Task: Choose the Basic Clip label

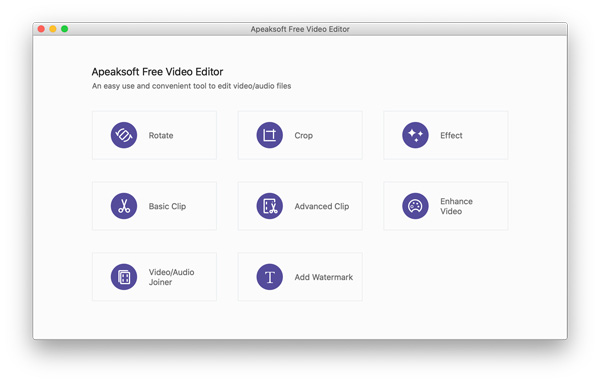Action: (167, 206)
